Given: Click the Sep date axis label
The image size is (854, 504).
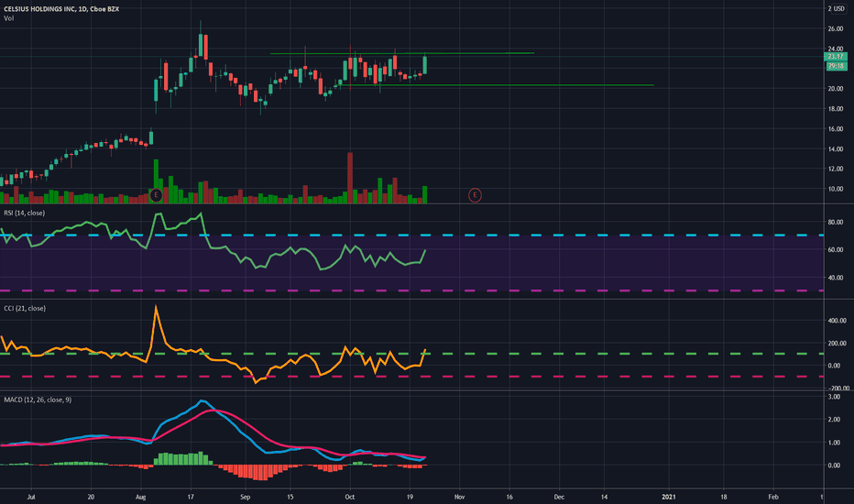Looking at the screenshot, I should point(245,497).
